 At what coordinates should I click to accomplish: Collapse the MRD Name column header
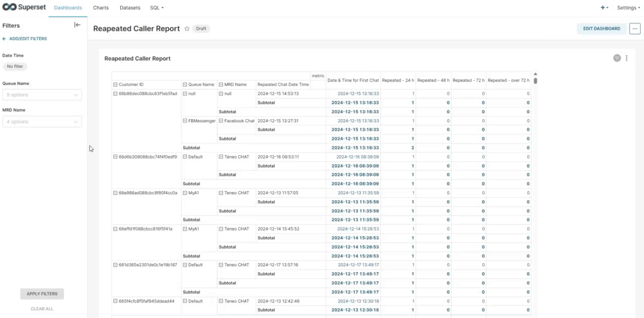pos(221,84)
